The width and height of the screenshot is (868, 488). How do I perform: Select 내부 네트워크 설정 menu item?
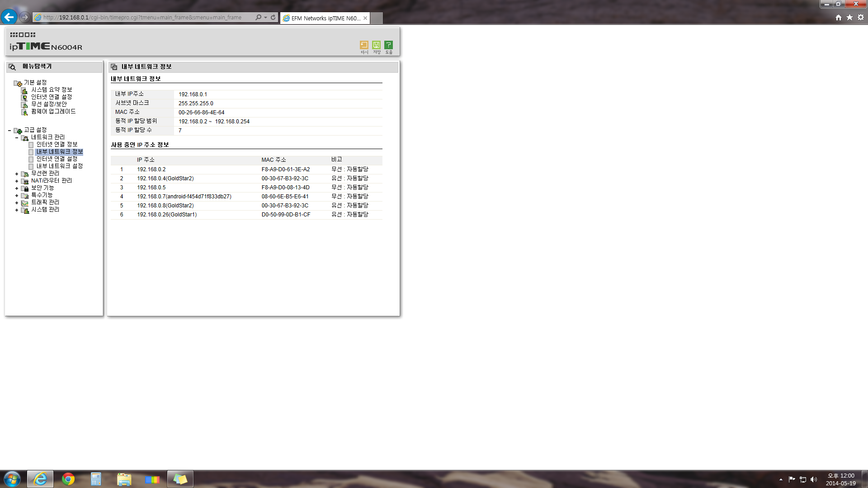tap(60, 166)
